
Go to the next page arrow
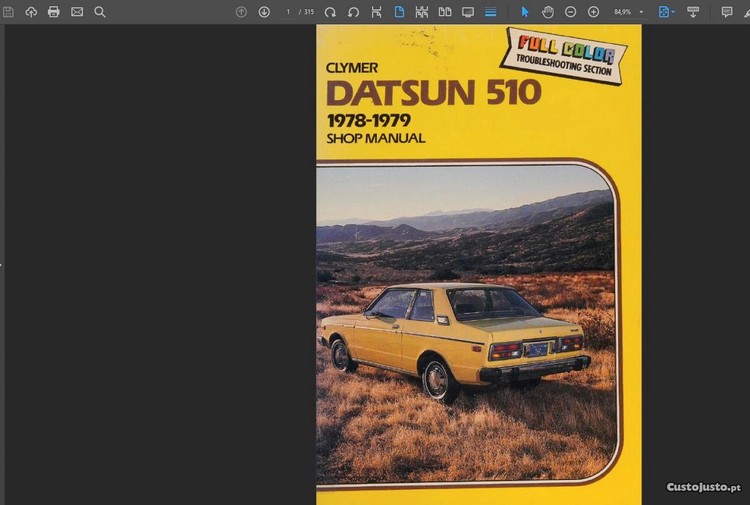(x=264, y=12)
